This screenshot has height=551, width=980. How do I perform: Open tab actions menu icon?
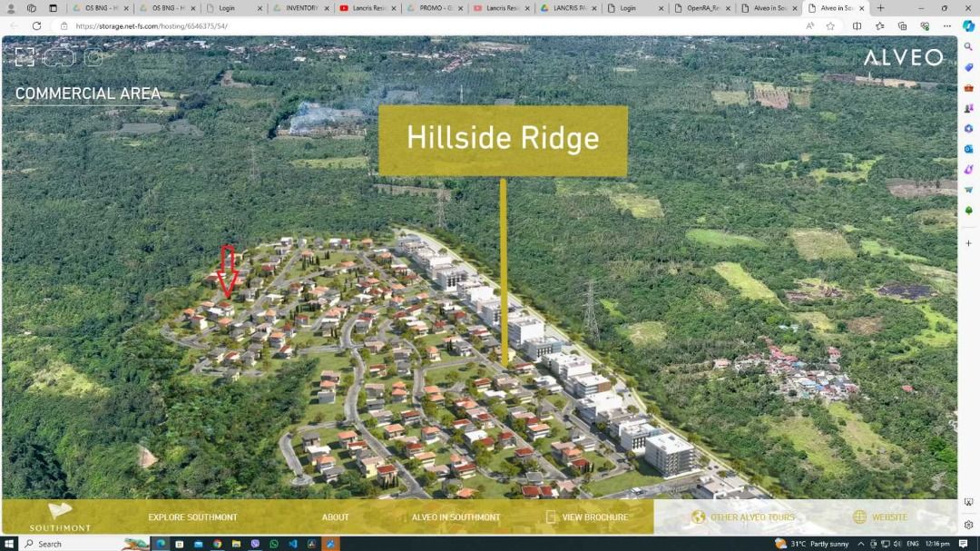coord(54,8)
